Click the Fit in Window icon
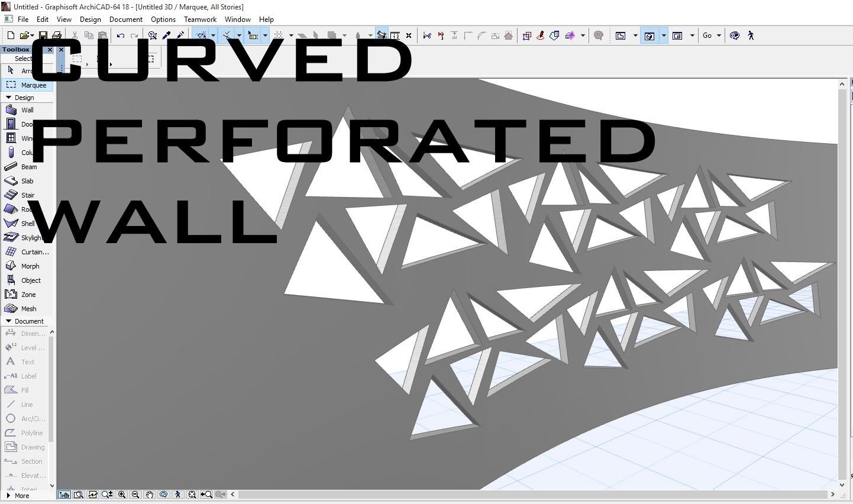The height and width of the screenshot is (504, 853). (x=192, y=495)
